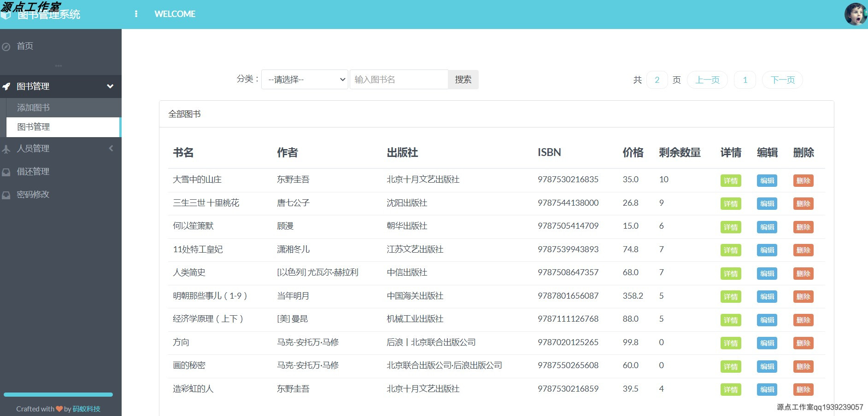This screenshot has height=416, width=868.
Task: Select the paper plane icon for 图书管理
Action: [6, 87]
